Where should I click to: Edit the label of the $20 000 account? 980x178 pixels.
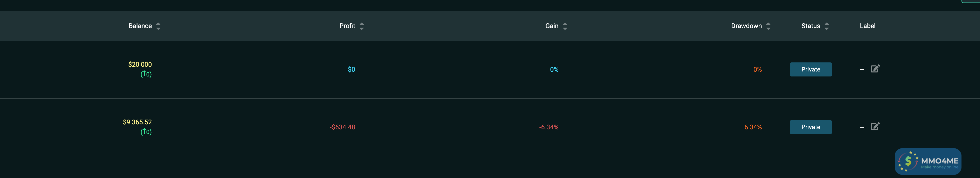[x=875, y=69]
